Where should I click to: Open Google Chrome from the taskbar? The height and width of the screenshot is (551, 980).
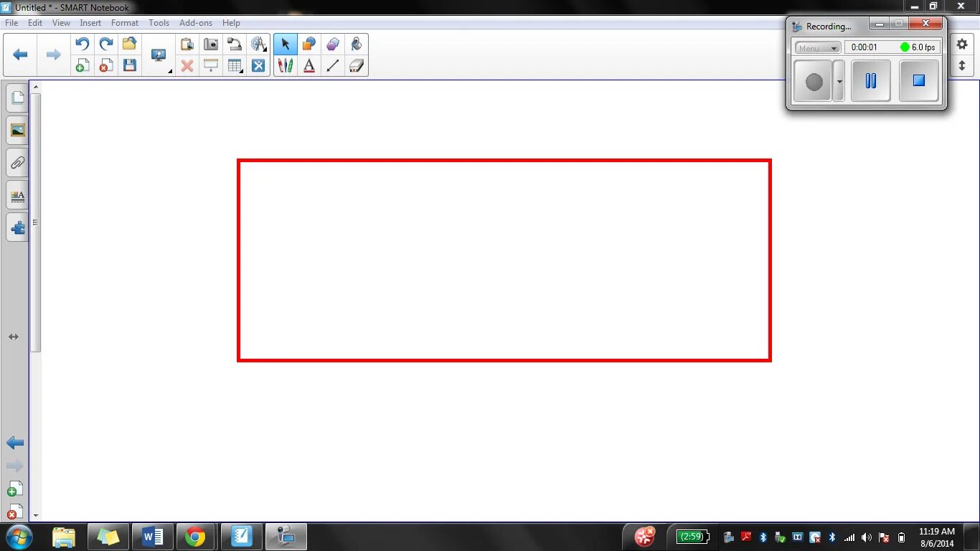coord(195,537)
